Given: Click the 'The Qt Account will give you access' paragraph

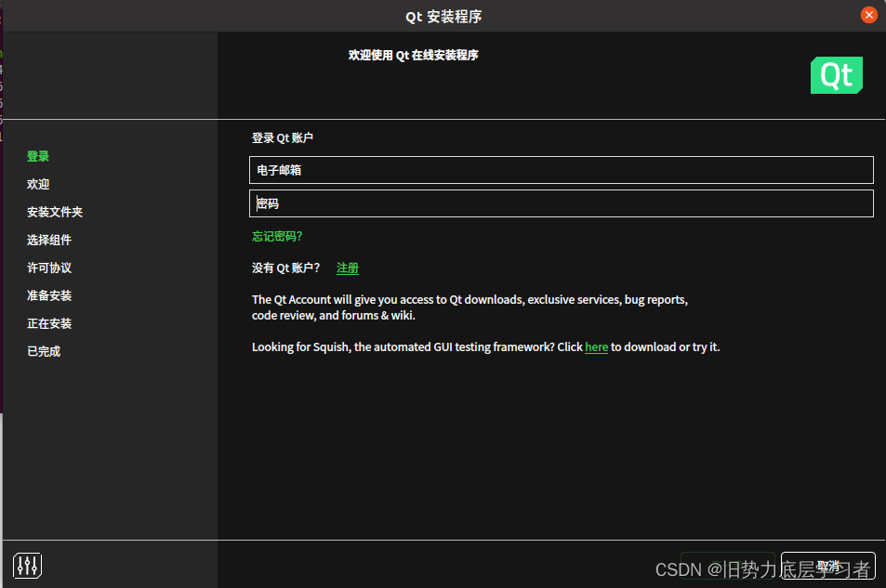Looking at the screenshot, I should click(469, 307).
